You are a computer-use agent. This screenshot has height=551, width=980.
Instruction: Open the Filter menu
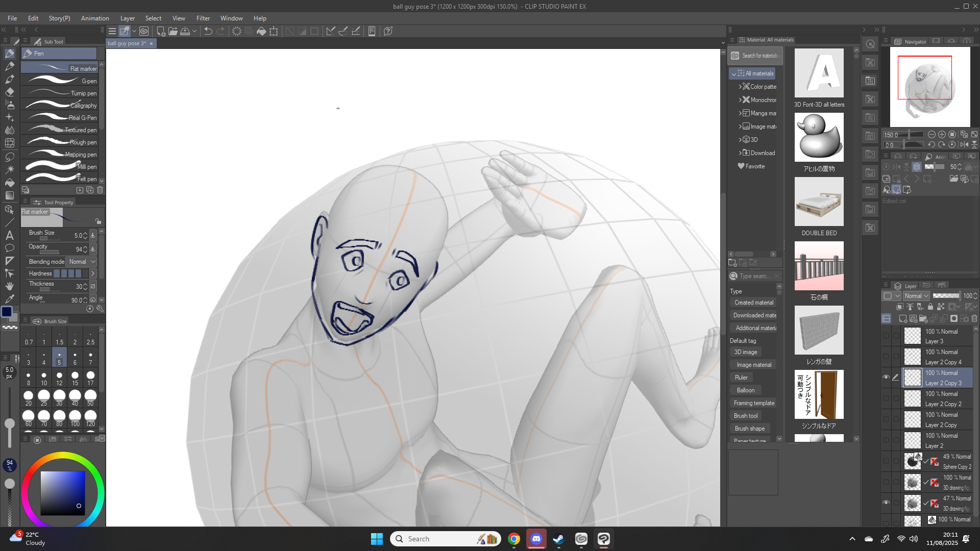coord(203,18)
